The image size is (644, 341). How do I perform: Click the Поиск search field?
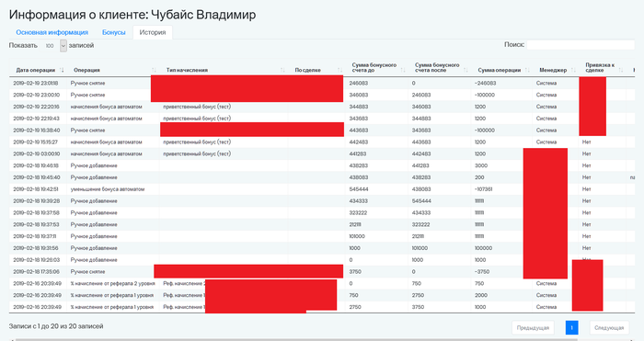coord(581,45)
